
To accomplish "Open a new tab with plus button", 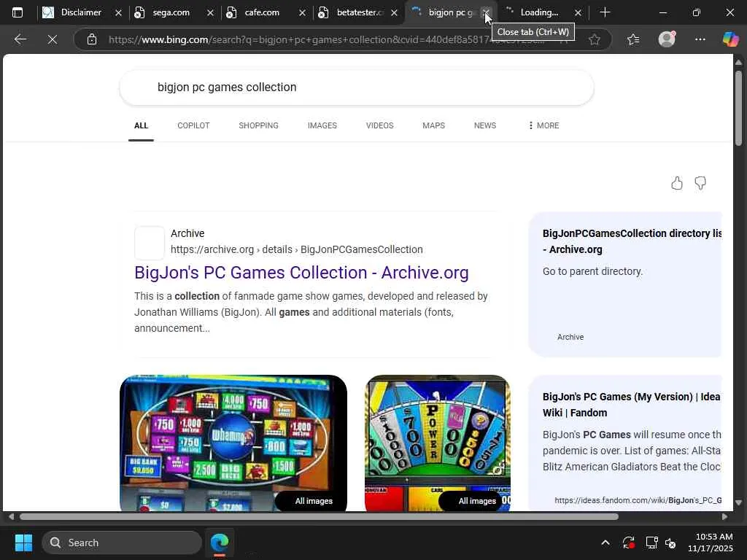I will pos(605,12).
